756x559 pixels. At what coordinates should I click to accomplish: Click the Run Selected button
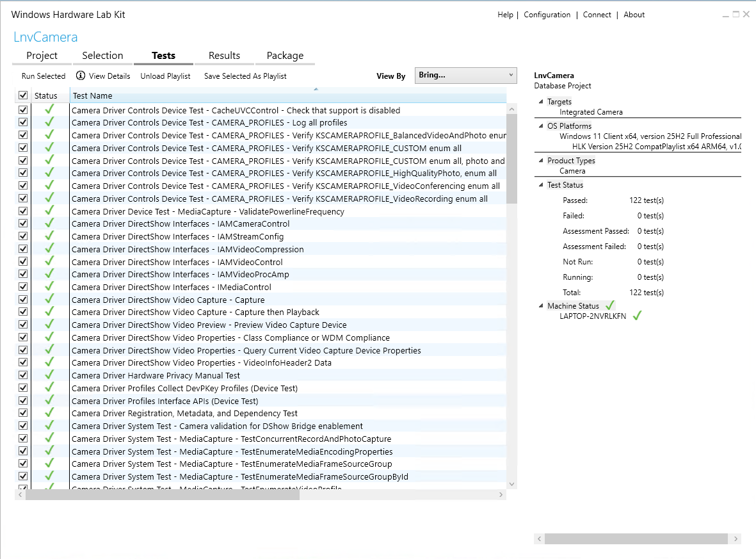pos(44,76)
